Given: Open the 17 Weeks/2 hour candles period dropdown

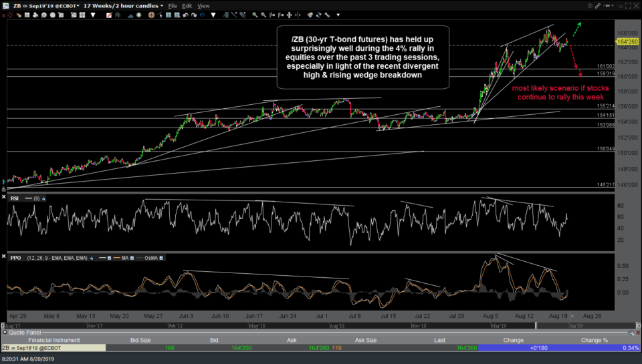Looking at the screenshot, I should tap(123, 6).
